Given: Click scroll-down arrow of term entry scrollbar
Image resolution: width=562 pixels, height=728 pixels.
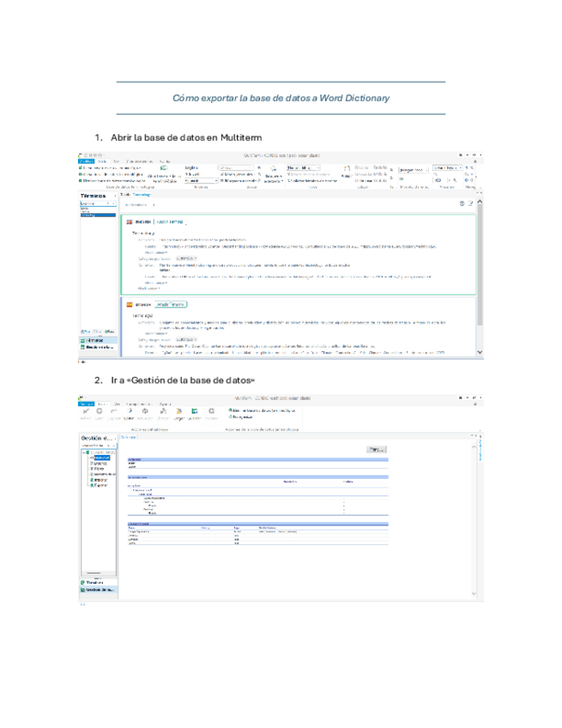Looking at the screenshot, I should click(x=480, y=352).
